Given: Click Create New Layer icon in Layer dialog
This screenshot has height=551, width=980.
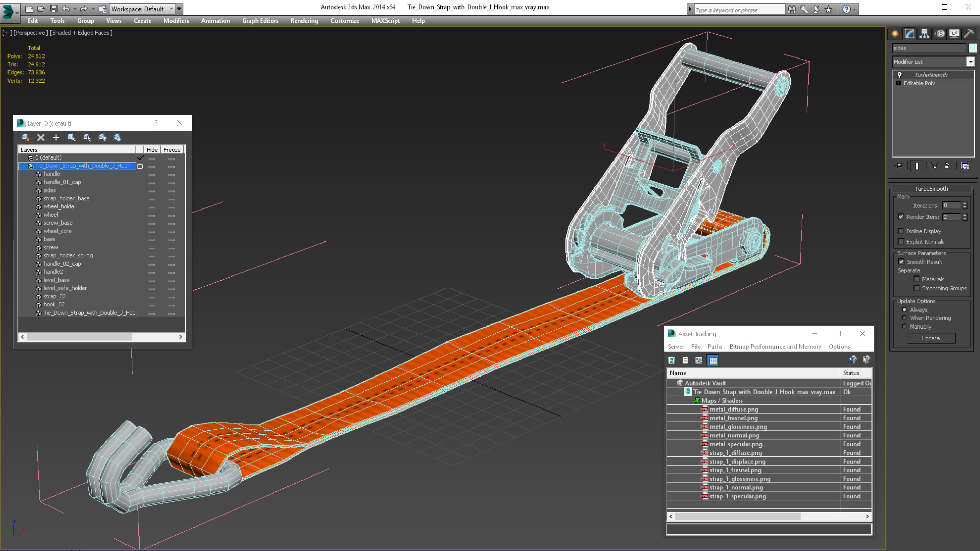Looking at the screenshot, I should click(26, 138).
